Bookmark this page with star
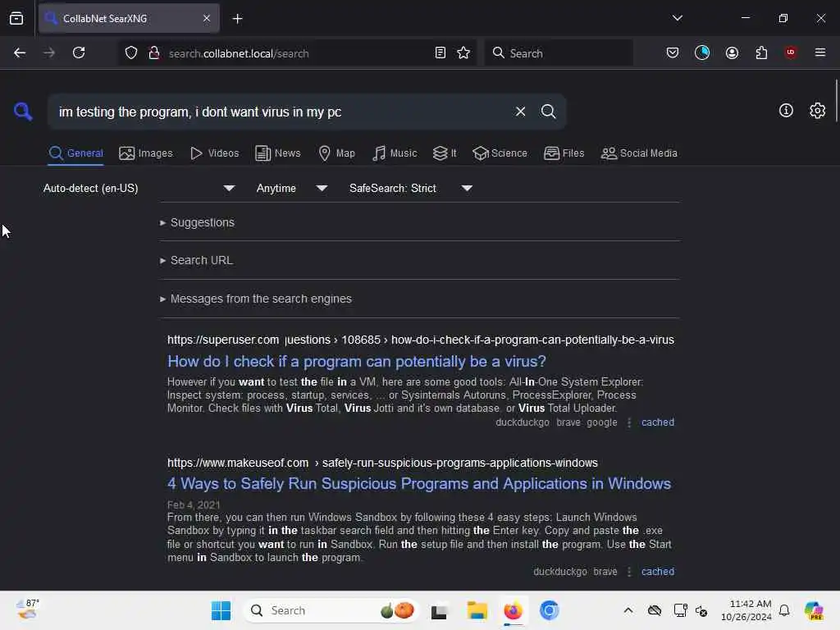This screenshot has width=840, height=630. click(x=463, y=52)
